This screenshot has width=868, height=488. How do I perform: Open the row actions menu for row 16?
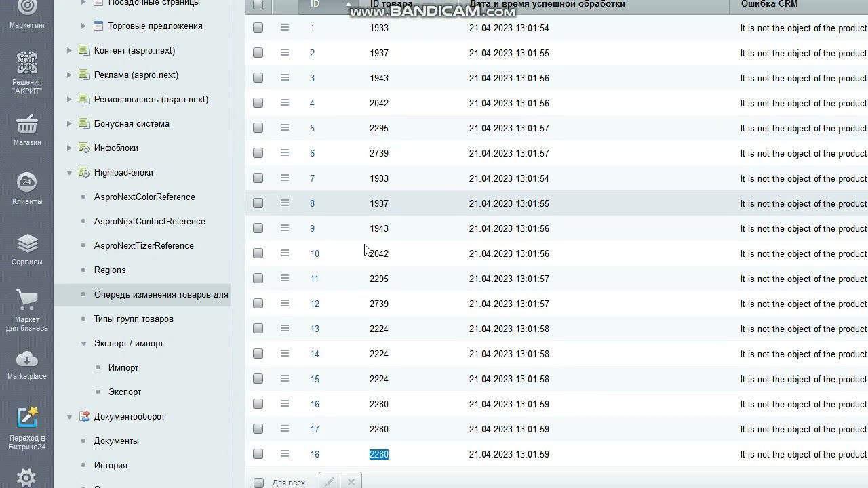(285, 403)
